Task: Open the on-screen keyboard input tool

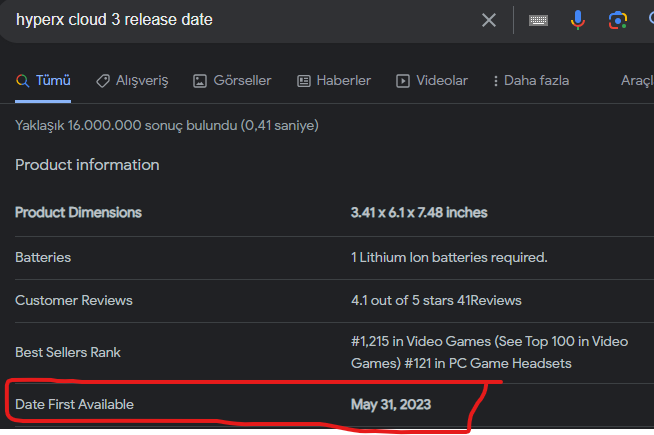Action: (x=538, y=20)
